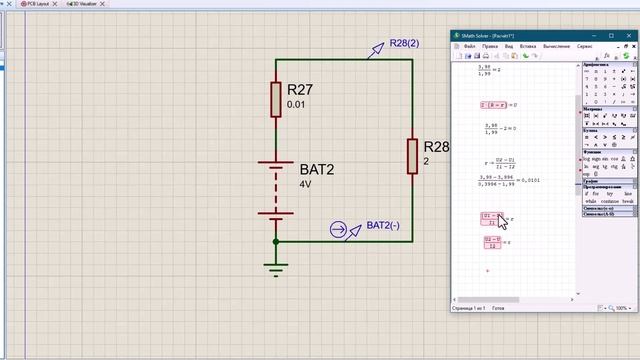640x360 pixels.
Task: Insert 'break' from Программирование panel
Action: coord(628,201)
